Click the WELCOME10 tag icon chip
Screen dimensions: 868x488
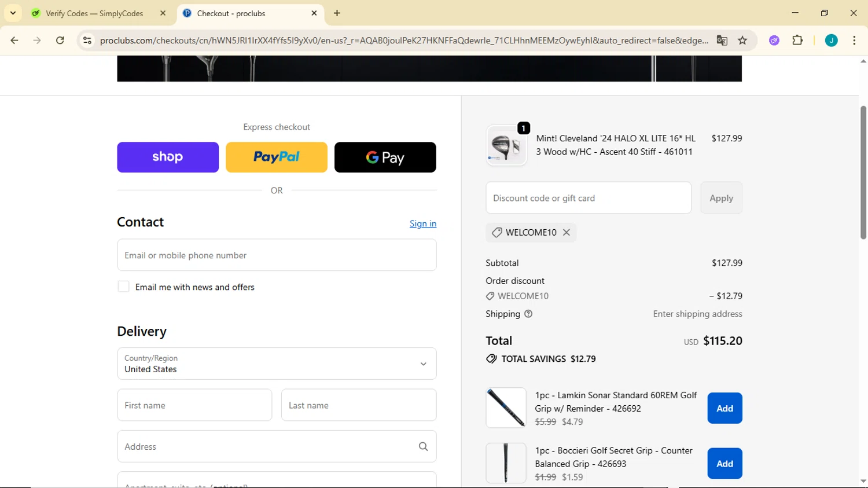496,232
